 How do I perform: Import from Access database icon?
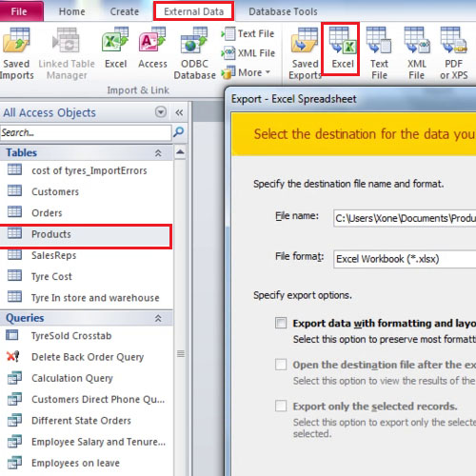point(152,49)
